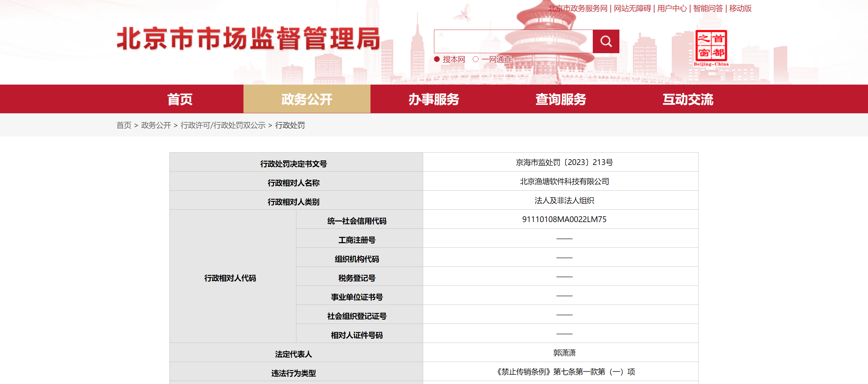Click the 首都之窗 Beijing-China logo
This screenshot has height=384, width=868.
point(711,48)
